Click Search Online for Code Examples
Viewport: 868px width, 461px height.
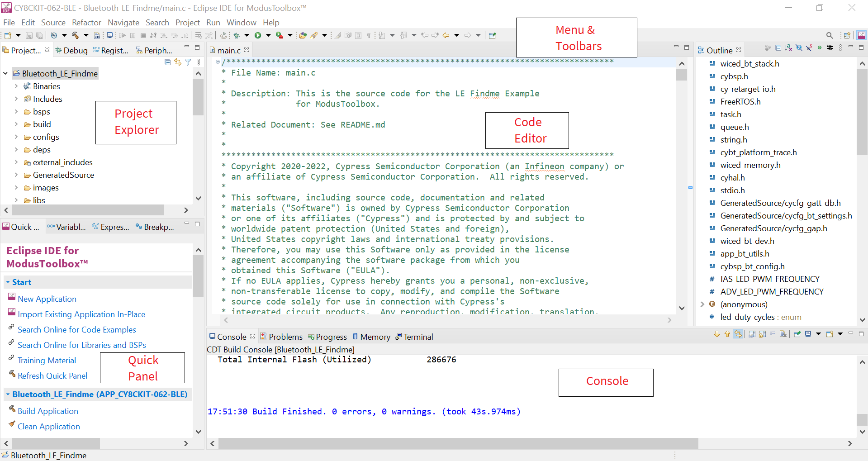coord(77,329)
